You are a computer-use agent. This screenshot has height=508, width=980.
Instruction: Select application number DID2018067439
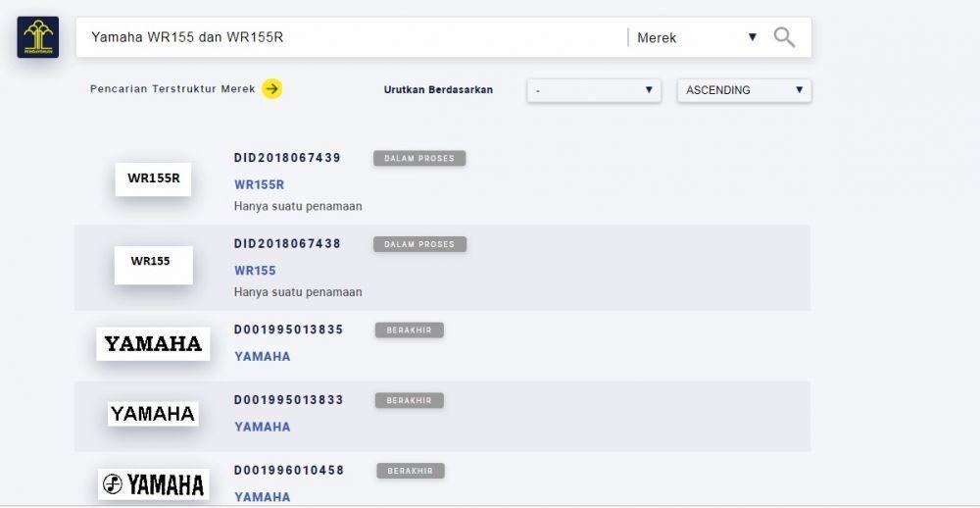(287, 158)
